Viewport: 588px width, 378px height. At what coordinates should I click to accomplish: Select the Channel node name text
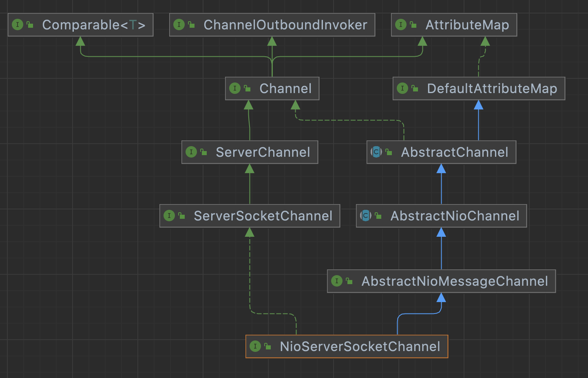[x=285, y=89]
